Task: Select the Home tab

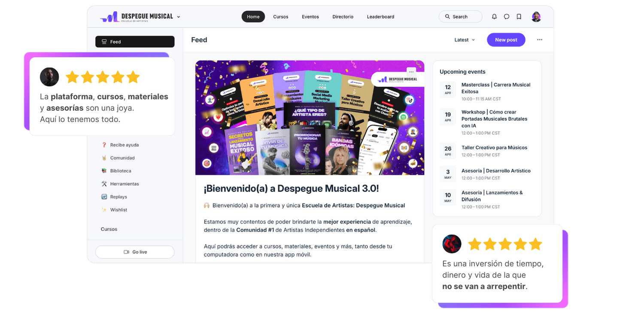Action: pos(253,17)
